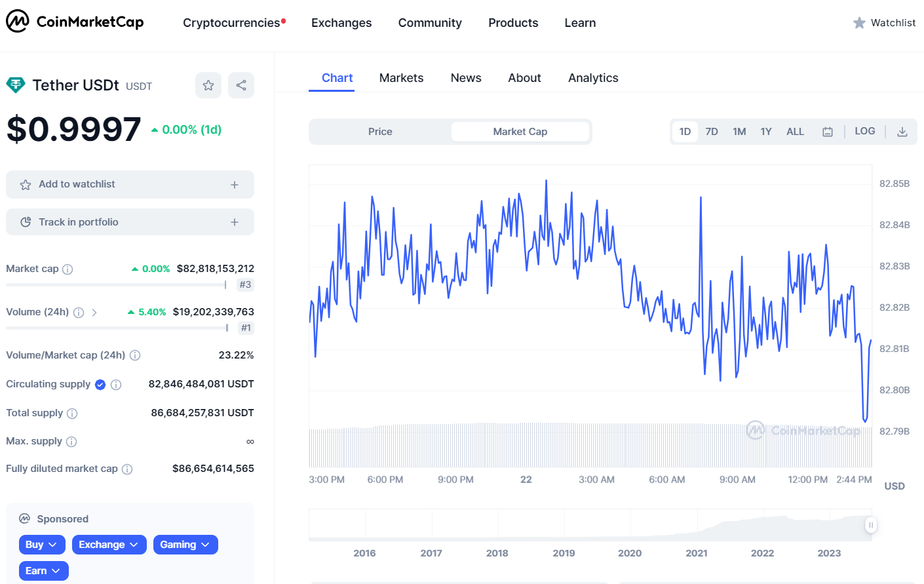
Task: Open the chart date range calendar
Action: click(828, 132)
